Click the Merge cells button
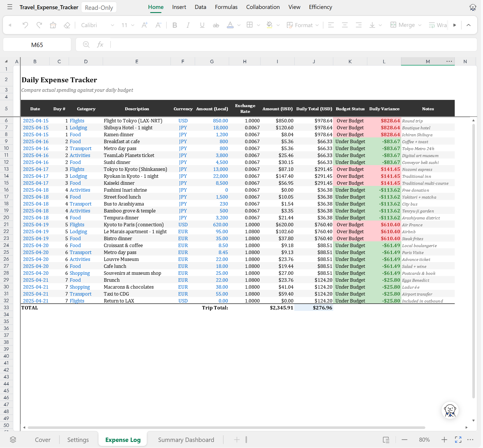The height and width of the screenshot is (448, 483). [402, 25]
